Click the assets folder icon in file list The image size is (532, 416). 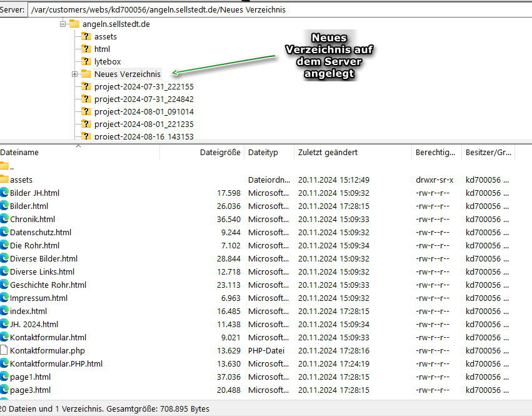[4, 180]
